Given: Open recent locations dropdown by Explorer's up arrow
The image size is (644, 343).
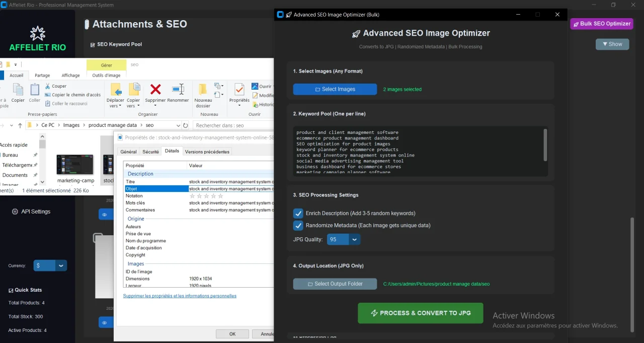Looking at the screenshot, I should [12, 125].
